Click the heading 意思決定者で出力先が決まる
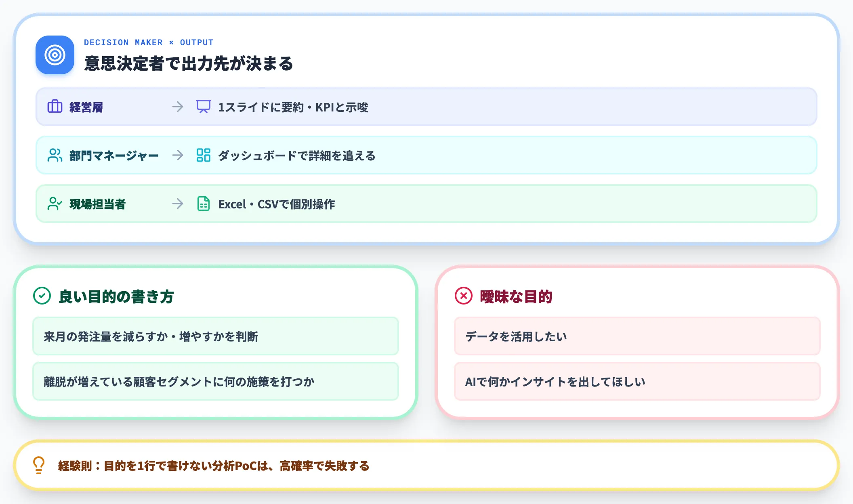Viewport: 853px width, 504px height. point(189,63)
